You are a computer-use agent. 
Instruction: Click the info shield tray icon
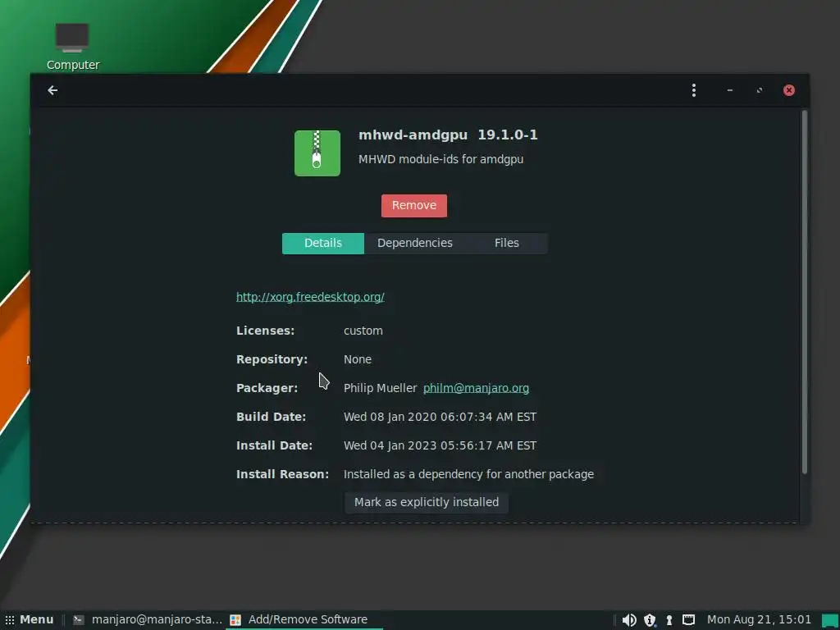650,620
